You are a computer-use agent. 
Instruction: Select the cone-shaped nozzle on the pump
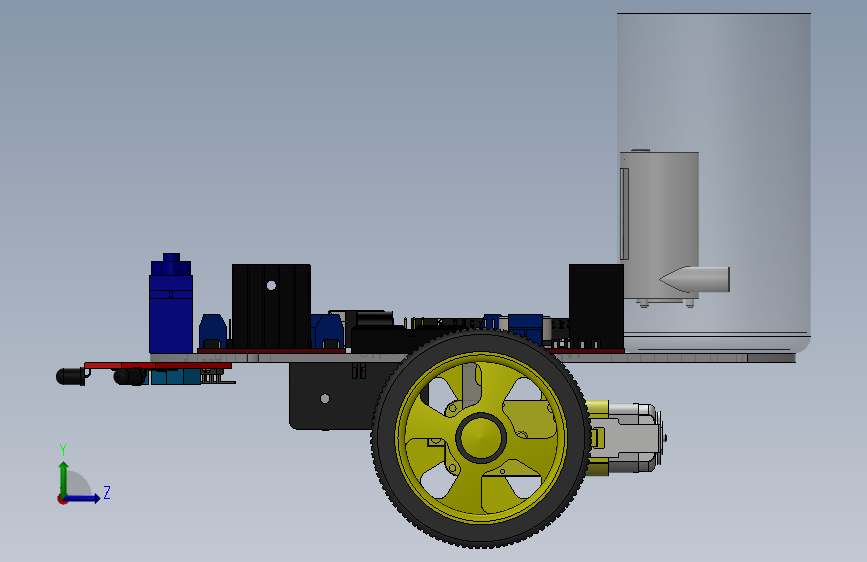click(694, 279)
